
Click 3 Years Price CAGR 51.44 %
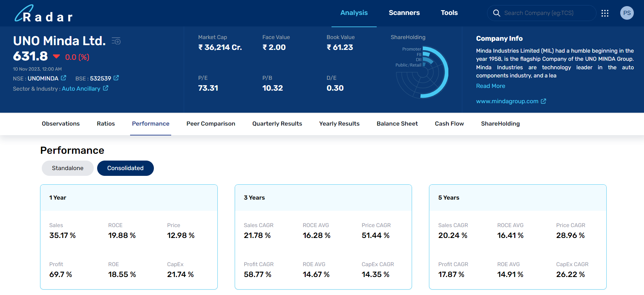pyautogui.click(x=375, y=235)
